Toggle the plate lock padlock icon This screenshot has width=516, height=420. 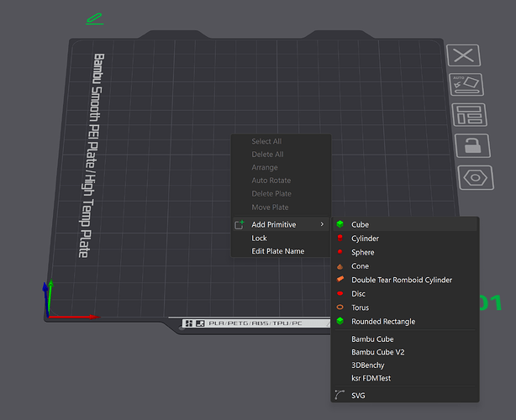[472, 145]
